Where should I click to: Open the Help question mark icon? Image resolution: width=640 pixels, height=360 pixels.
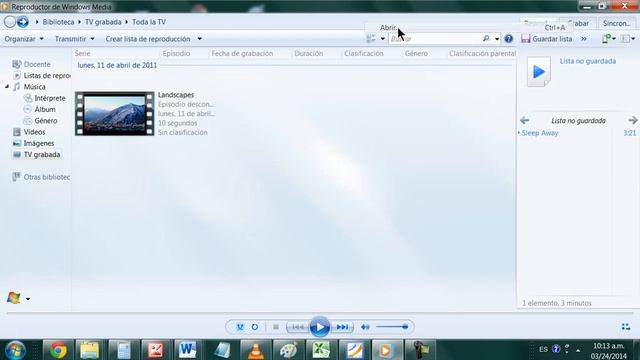tap(509, 39)
